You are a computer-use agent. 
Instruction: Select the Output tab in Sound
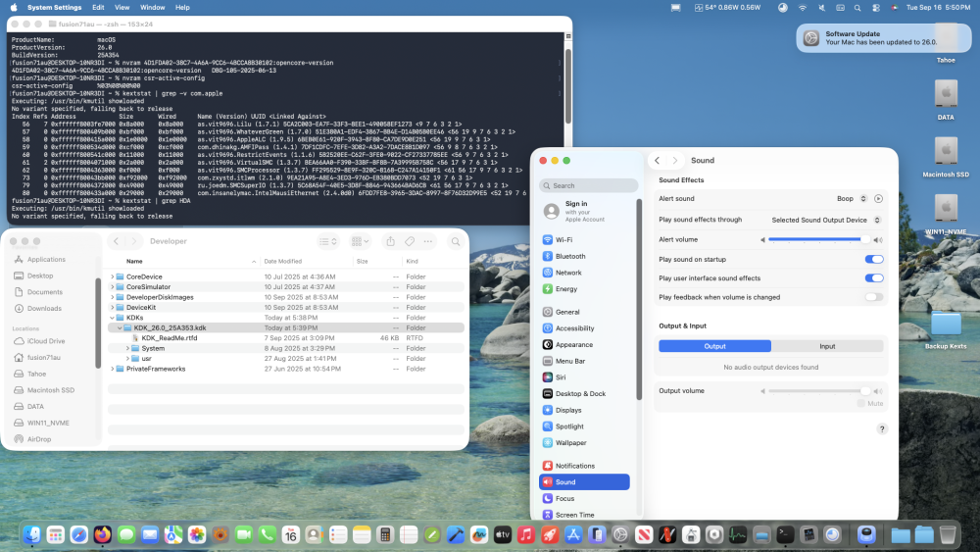tap(715, 346)
